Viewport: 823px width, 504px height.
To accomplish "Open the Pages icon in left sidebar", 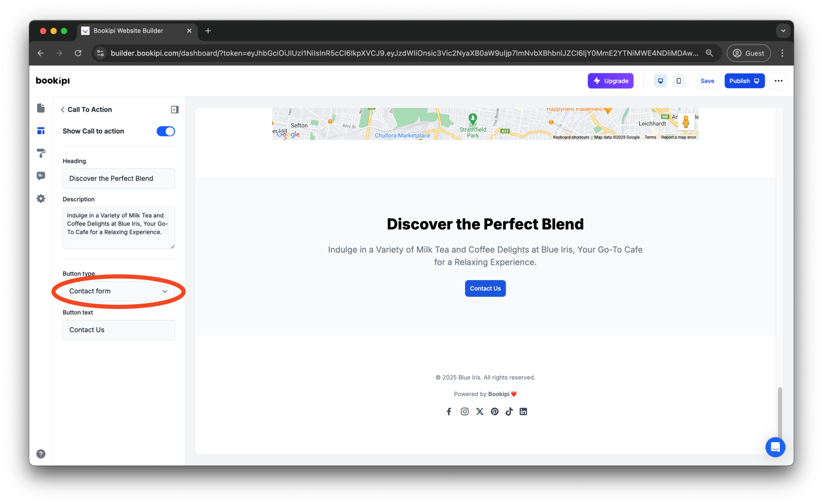I will click(x=41, y=108).
